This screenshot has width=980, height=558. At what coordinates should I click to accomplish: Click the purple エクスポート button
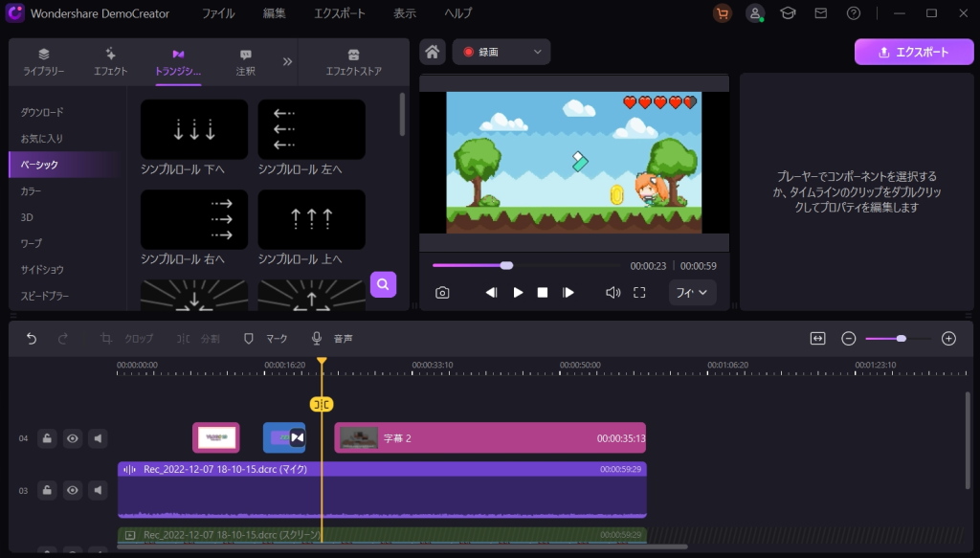(913, 52)
